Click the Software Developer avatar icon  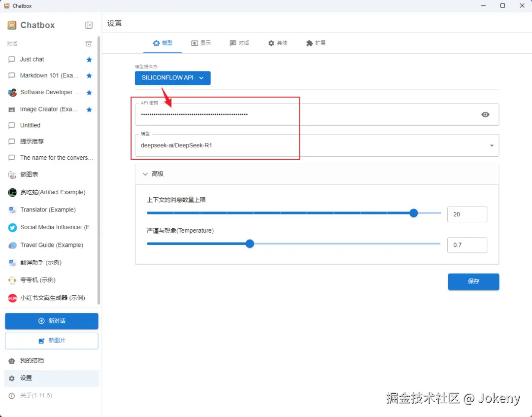point(12,92)
